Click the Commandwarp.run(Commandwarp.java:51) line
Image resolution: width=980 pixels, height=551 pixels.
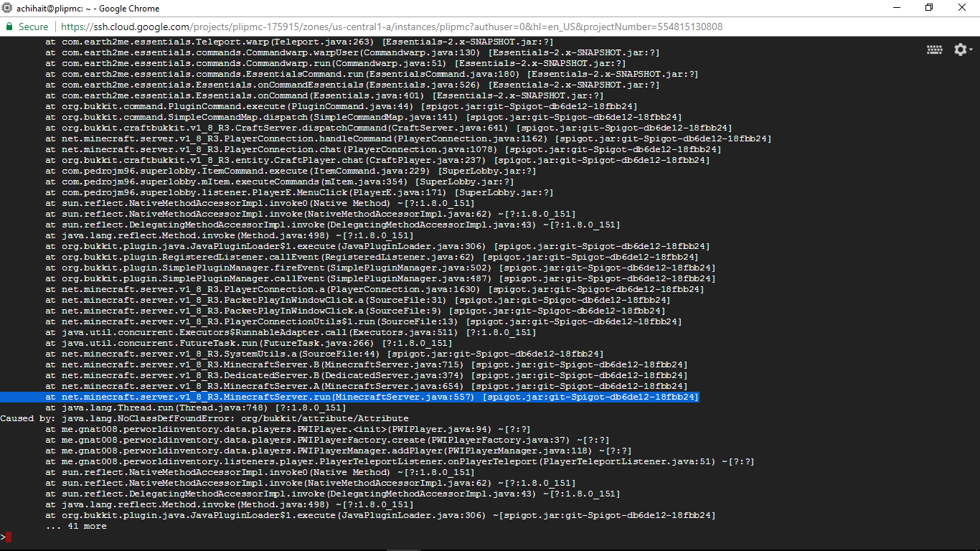click(336, 63)
